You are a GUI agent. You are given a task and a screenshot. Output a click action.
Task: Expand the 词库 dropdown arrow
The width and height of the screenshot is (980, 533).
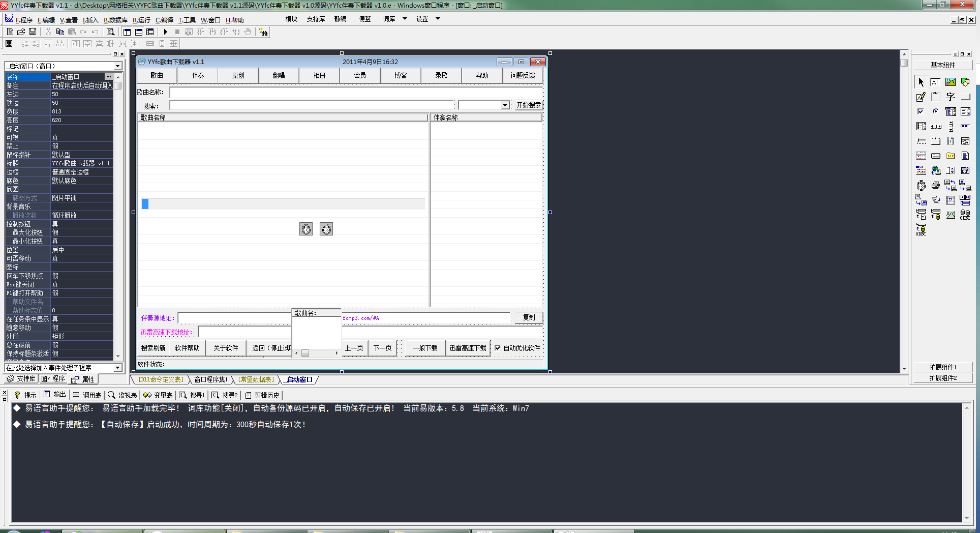[x=405, y=19]
